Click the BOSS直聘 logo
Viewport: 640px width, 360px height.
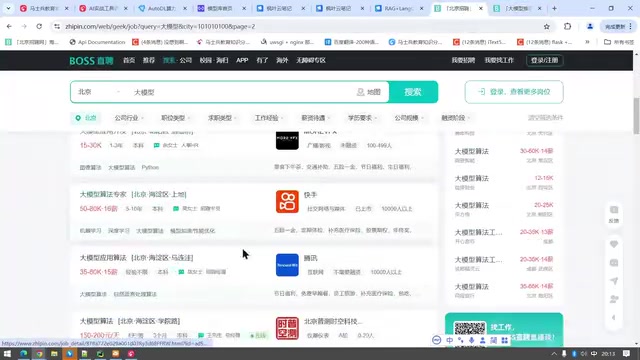click(91, 60)
